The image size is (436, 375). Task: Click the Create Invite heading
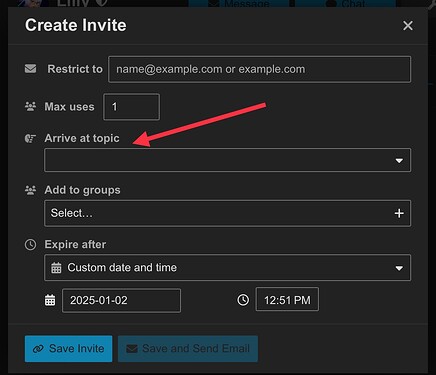pyautogui.click(x=76, y=25)
